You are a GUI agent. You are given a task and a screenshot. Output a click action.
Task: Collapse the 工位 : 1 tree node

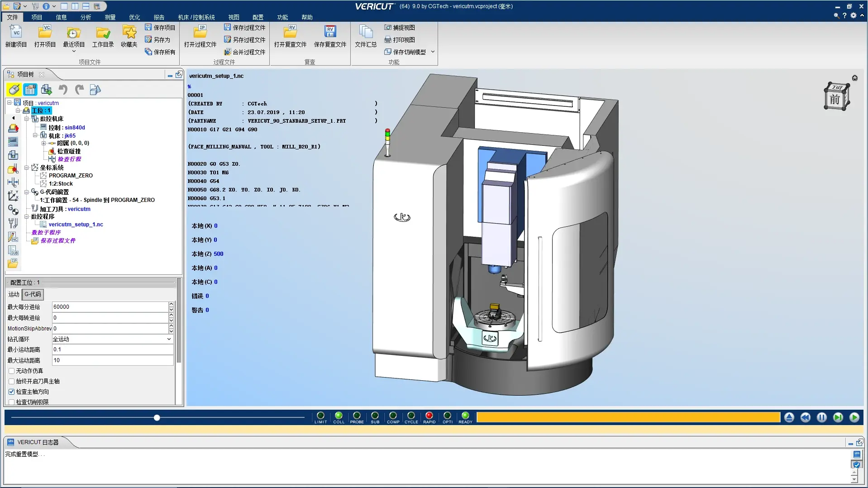pos(18,110)
